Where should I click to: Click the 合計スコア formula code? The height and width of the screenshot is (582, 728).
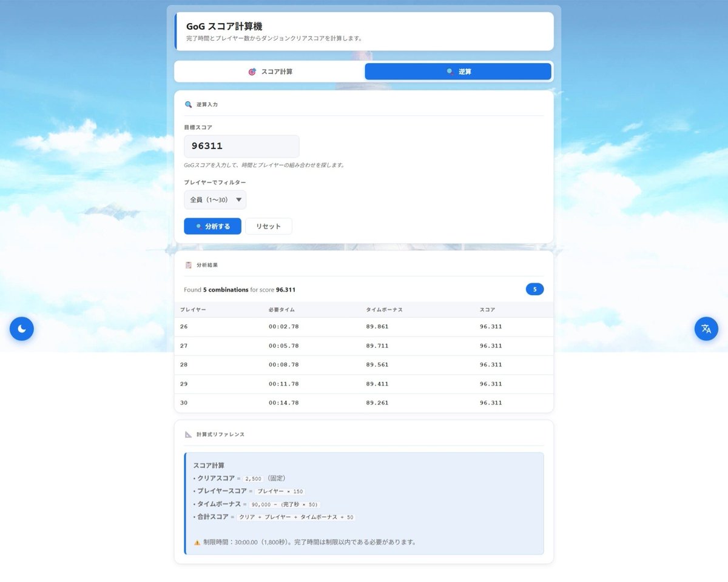coord(297,517)
